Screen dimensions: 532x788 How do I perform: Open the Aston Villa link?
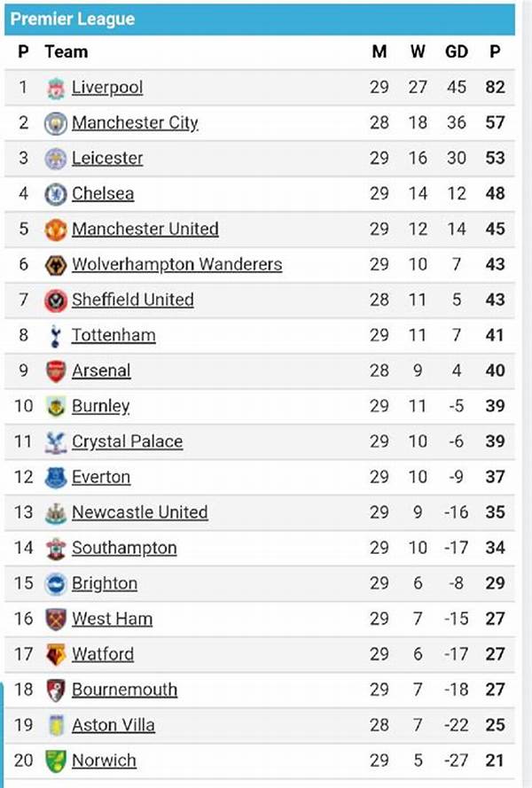[x=113, y=725]
